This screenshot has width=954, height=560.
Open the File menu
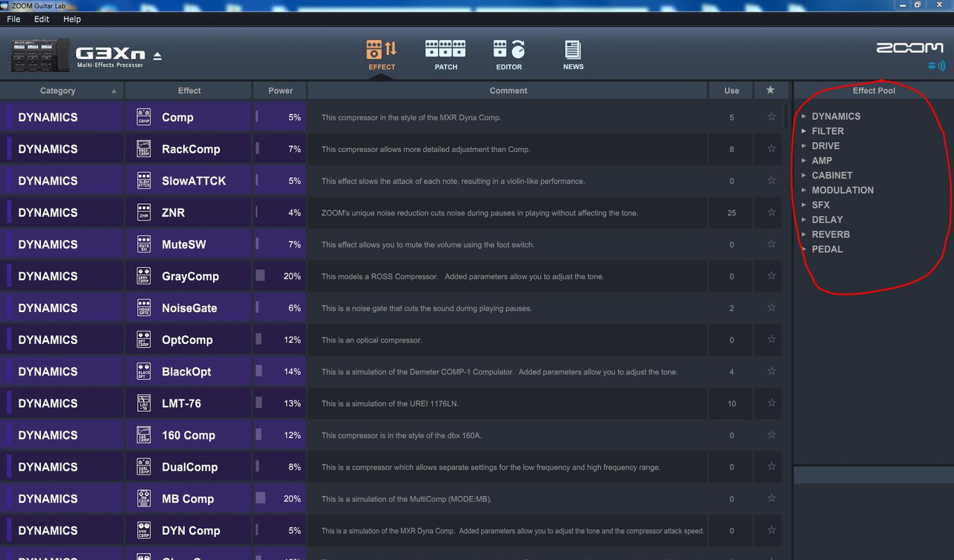coord(13,19)
